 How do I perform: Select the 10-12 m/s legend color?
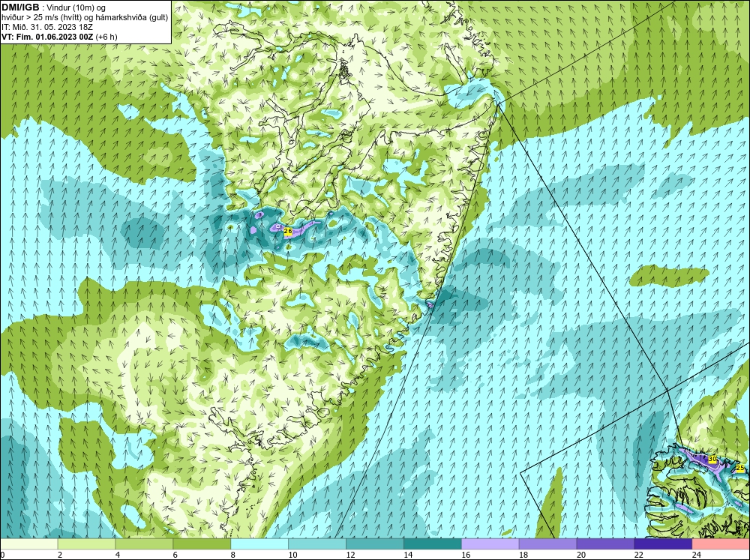point(317,544)
